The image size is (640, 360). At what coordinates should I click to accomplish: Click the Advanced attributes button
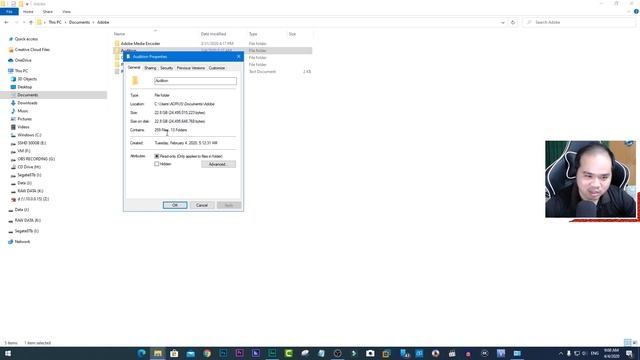tap(218, 164)
